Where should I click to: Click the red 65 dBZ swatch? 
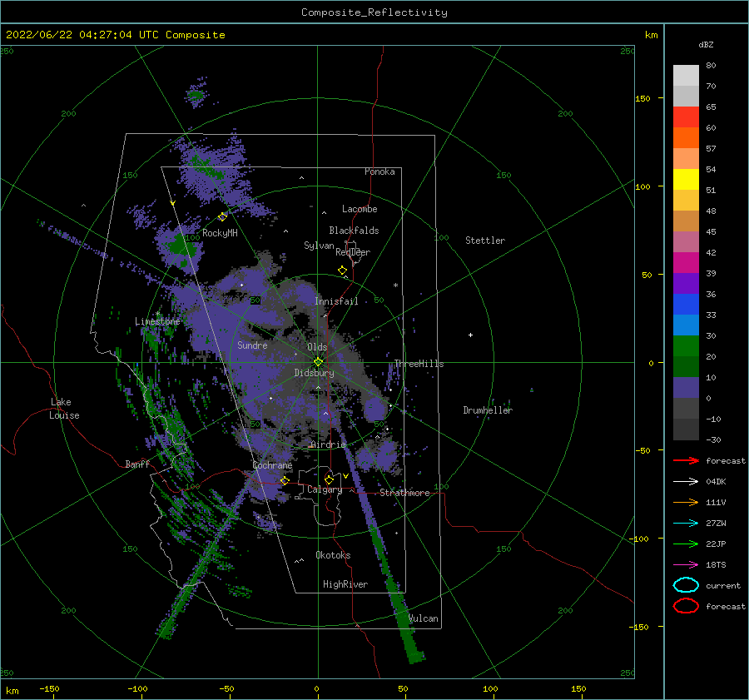click(686, 117)
